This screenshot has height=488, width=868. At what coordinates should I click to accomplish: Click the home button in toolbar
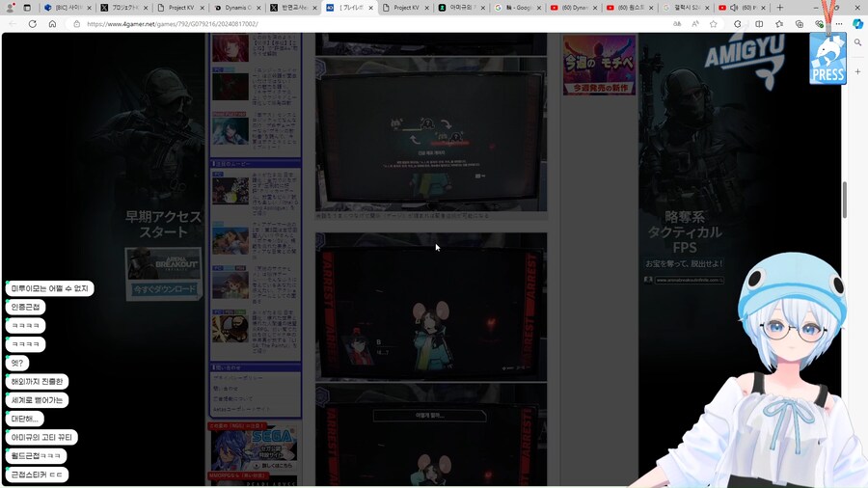pyautogui.click(x=52, y=24)
